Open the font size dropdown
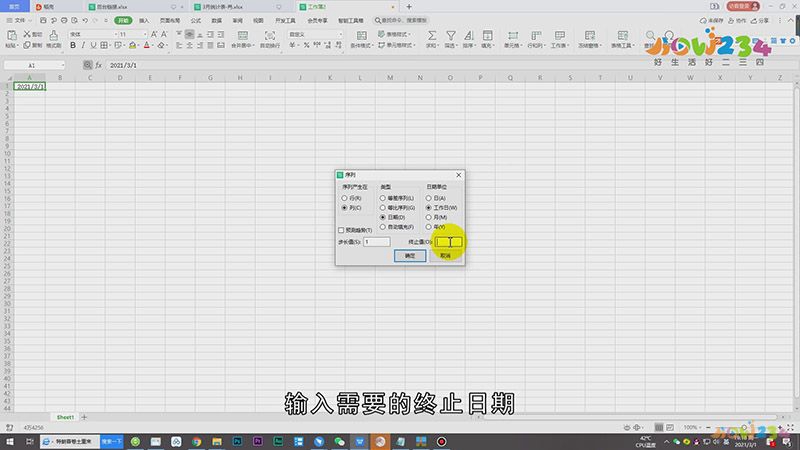The image size is (800, 450). (x=145, y=34)
